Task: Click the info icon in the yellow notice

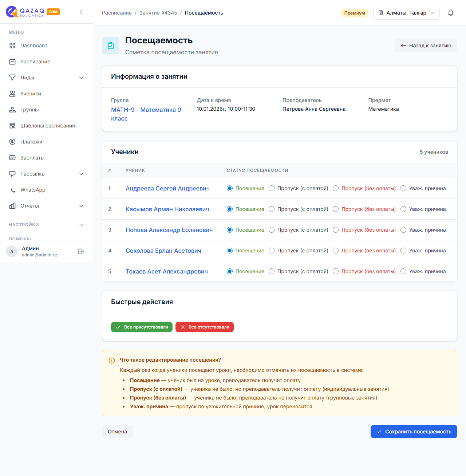Action: [x=112, y=361]
